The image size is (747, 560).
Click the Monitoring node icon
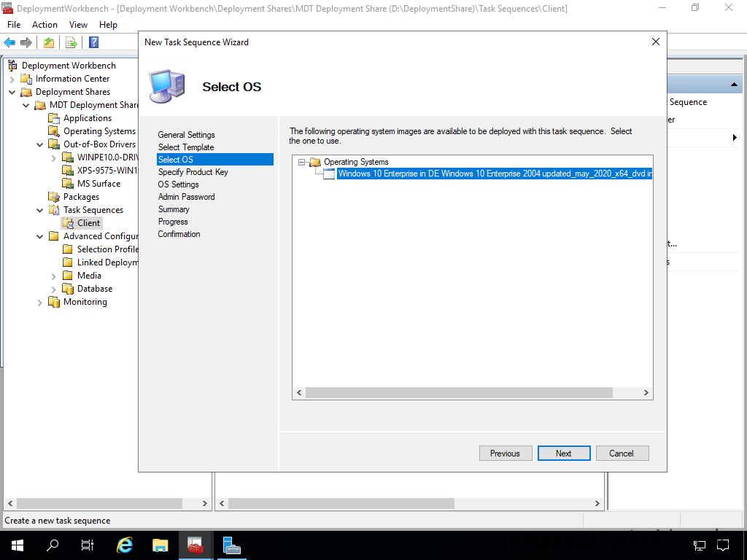point(54,302)
